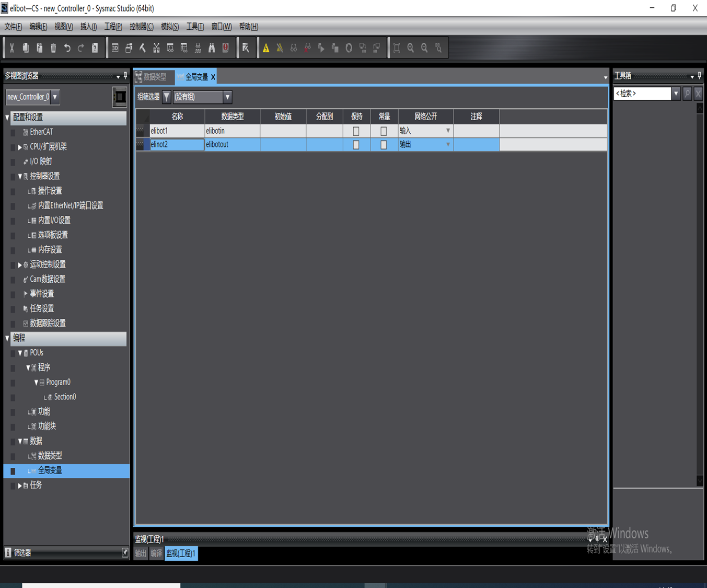Open EtherCAT configuration in the tree
Viewport: 707px width, 588px height.
coord(41,132)
